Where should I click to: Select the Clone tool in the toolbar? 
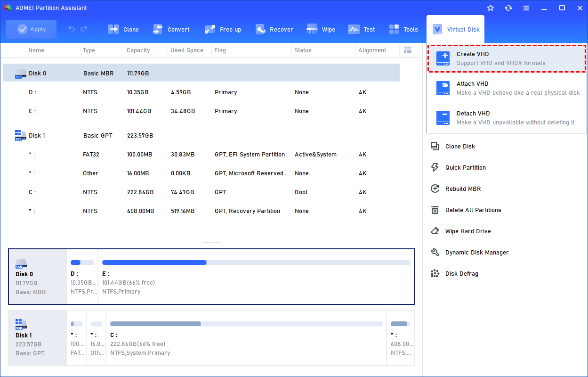[x=123, y=29]
